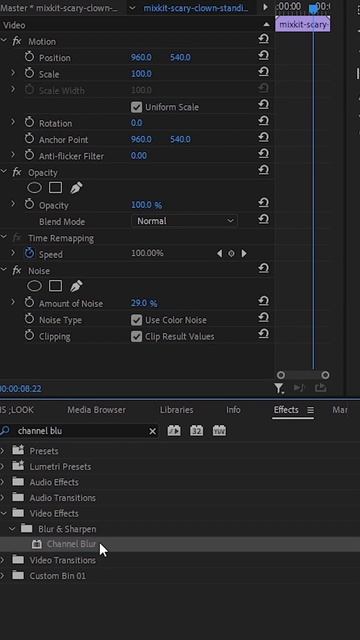Toggle Opacity animation stopwatch
Screen dimensions: 360x640
tap(29, 204)
